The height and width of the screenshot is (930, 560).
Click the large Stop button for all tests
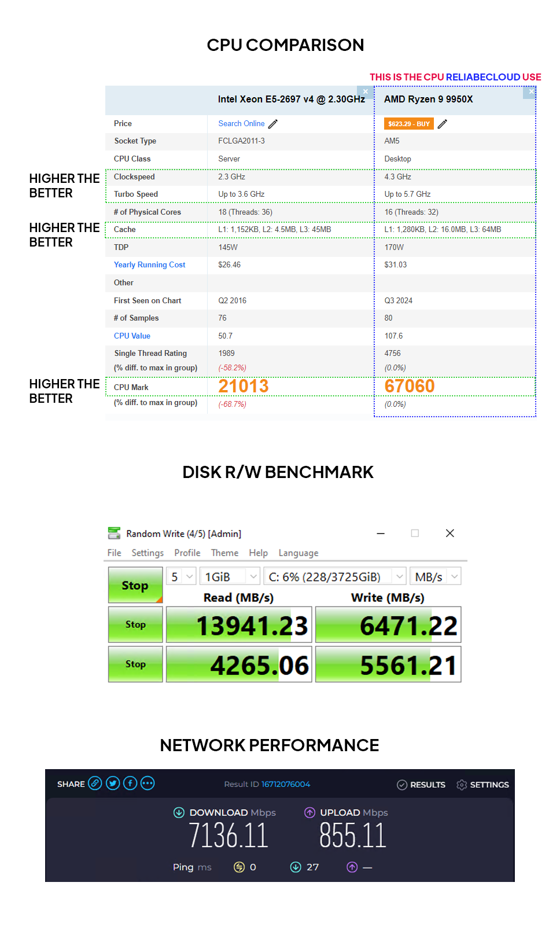tap(135, 585)
